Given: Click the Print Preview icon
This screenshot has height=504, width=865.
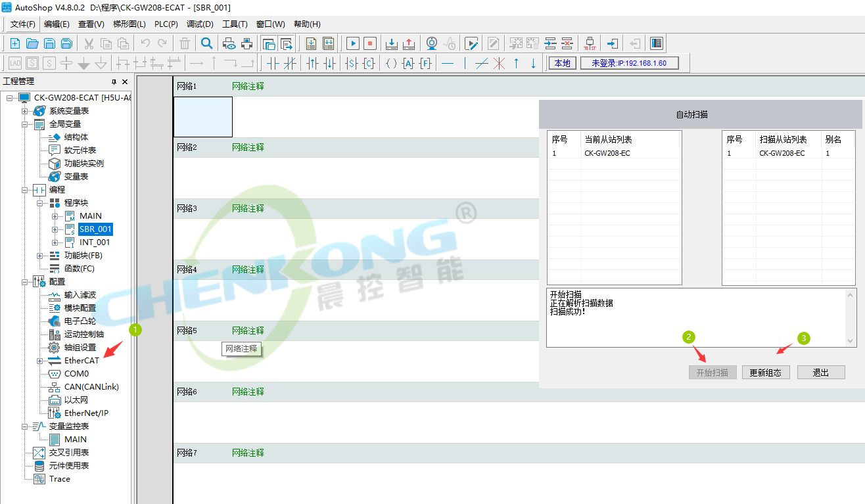Looking at the screenshot, I should pyautogui.click(x=229, y=43).
